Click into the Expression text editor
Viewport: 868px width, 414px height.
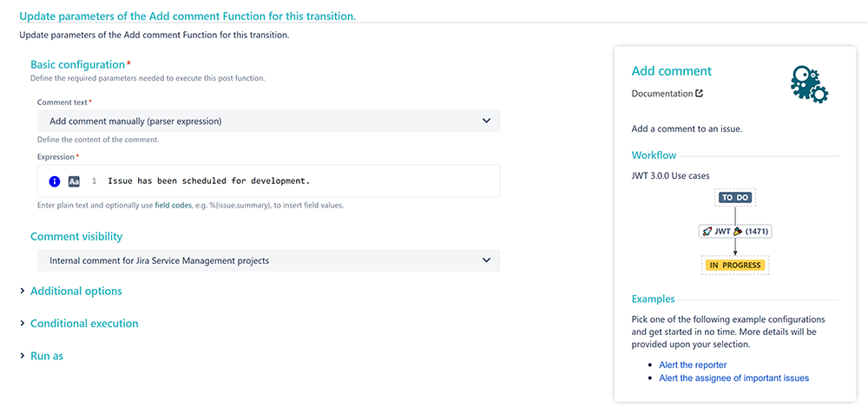268,181
